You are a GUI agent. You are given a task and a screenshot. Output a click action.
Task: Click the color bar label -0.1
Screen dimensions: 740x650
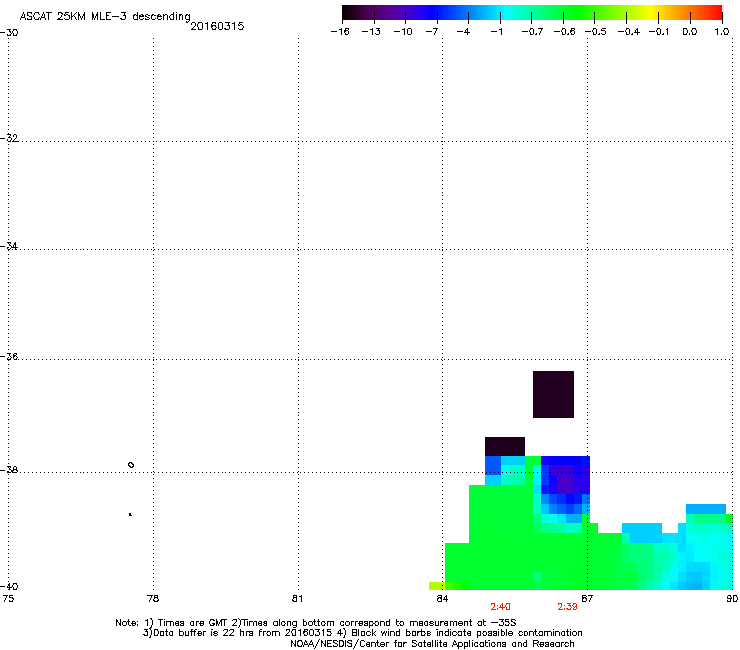click(x=659, y=32)
